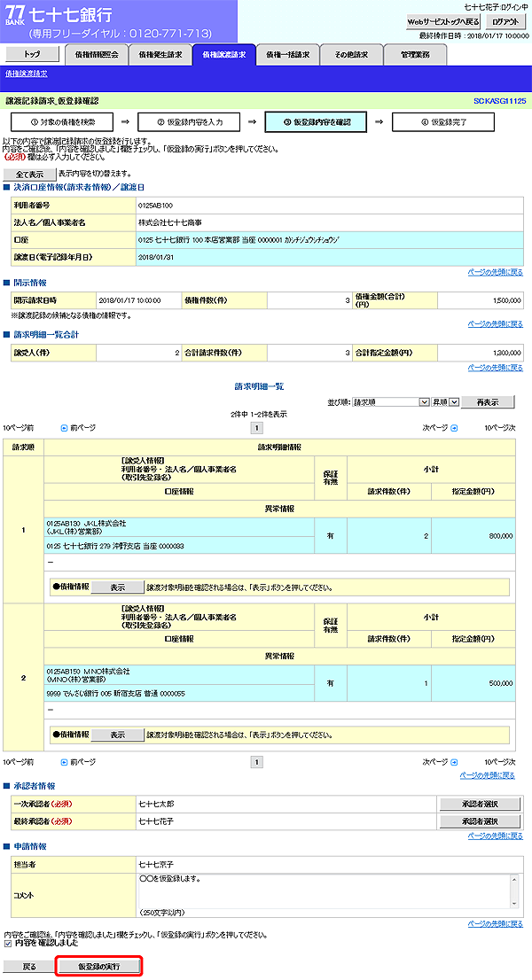The image size is (532, 980).
Task: Click the 再表示 button
Action: coord(488,402)
